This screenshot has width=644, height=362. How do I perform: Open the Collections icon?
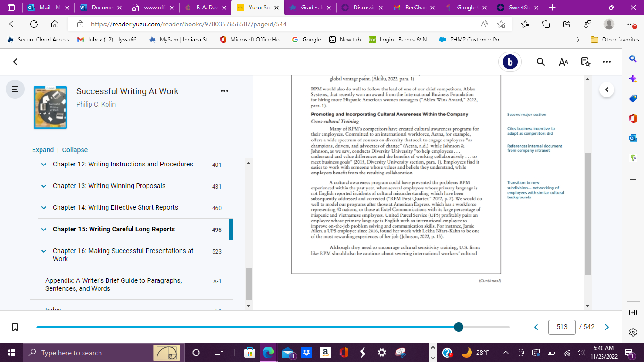pos(546,24)
